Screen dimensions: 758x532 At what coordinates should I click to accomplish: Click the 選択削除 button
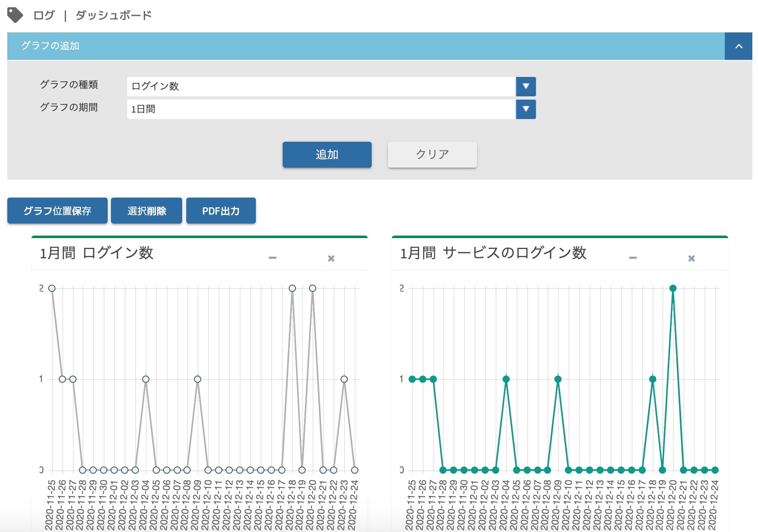(147, 211)
